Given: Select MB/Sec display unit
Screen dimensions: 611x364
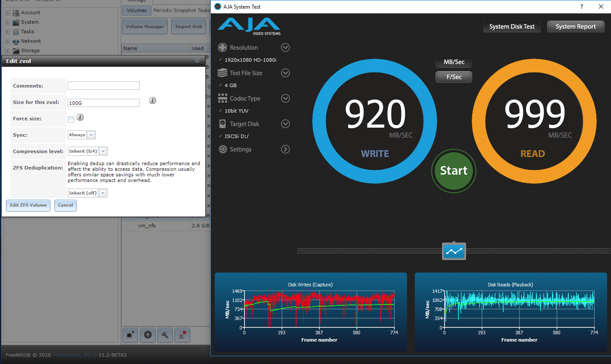Looking at the screenshot, I should 454,62.
